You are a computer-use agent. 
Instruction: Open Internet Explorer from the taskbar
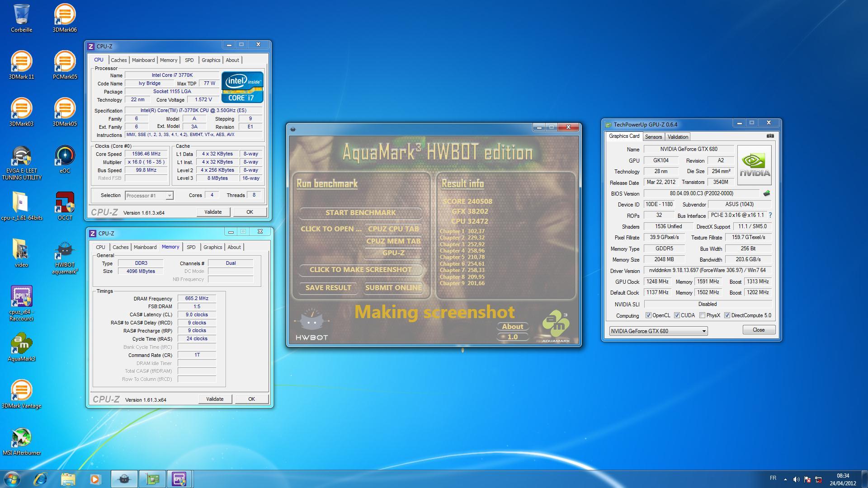(41, 479)
